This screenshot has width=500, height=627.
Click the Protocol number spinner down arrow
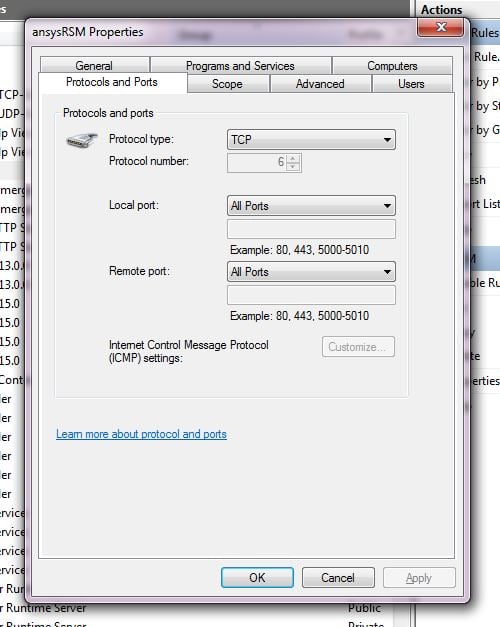click(x=293, y=166)
